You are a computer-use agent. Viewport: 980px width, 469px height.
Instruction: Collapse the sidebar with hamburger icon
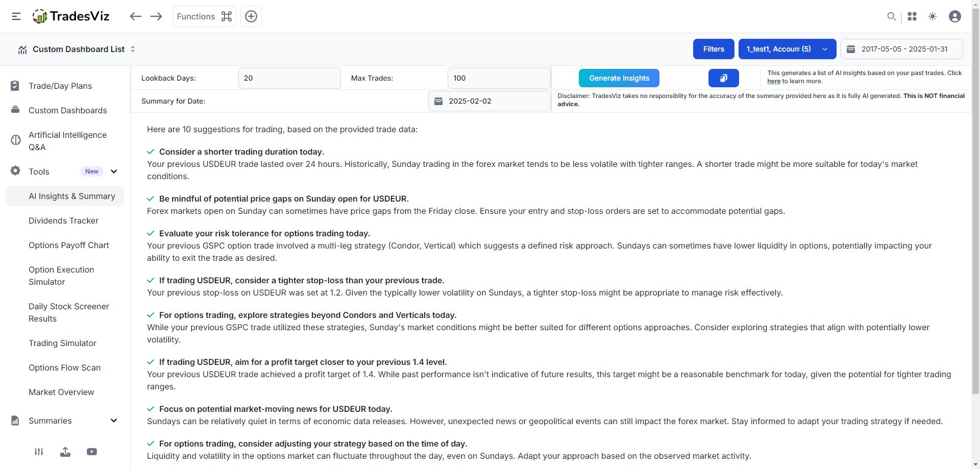tap(16, 16)
